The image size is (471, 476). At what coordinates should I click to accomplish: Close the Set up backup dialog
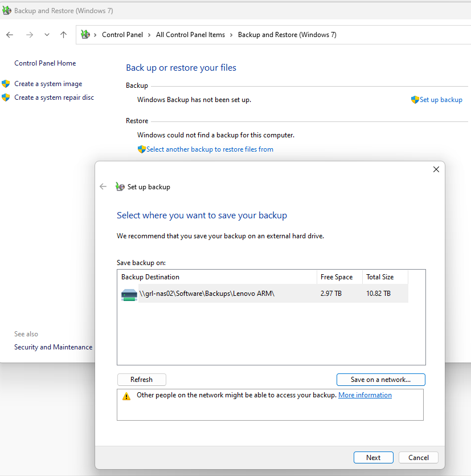(436, 169)
